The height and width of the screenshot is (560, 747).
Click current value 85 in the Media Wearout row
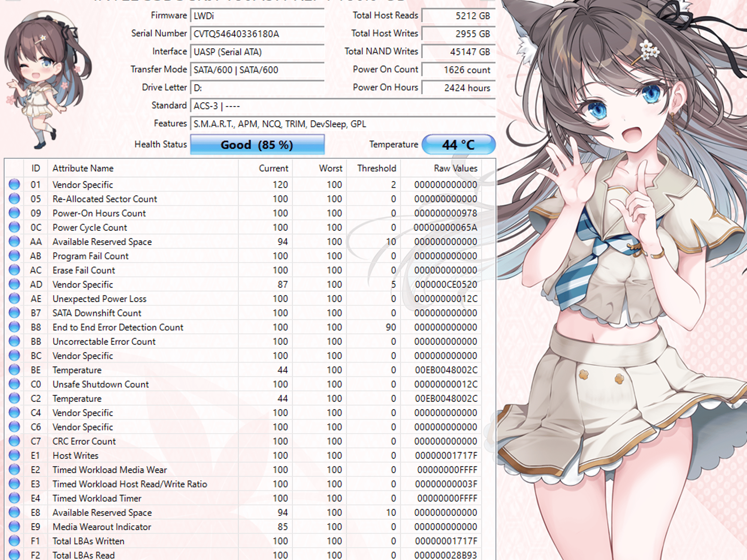[x=282, y=526]
